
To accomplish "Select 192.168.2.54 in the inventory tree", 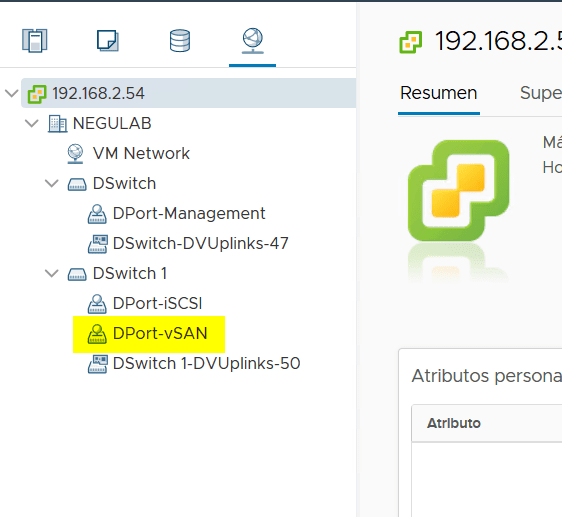I will (98, 94).
